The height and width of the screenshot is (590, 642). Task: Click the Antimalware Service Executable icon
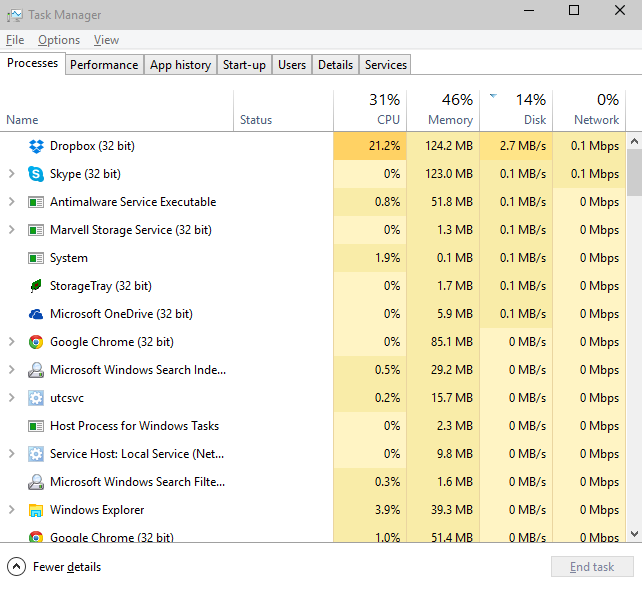point(36,202)
